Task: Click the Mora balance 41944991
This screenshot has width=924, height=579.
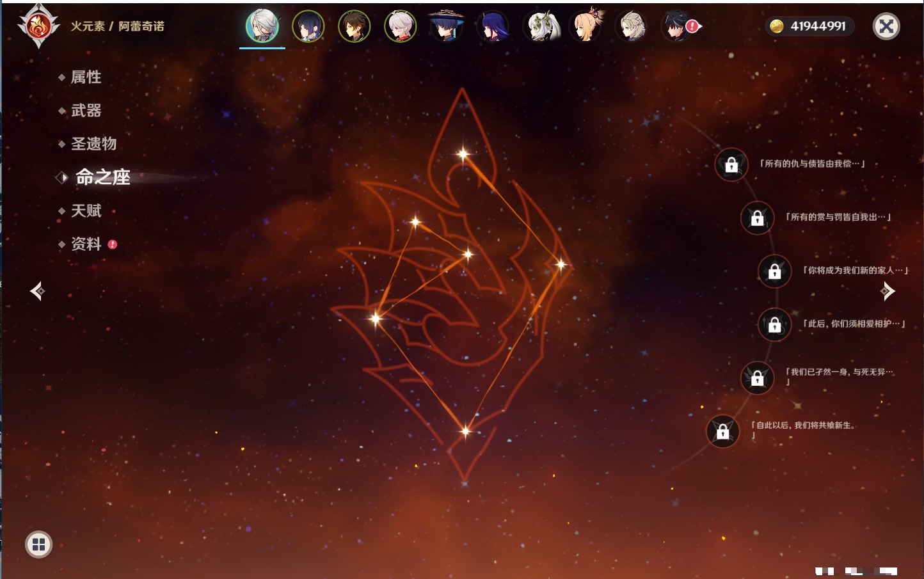Action: pyautogui.click(x=818, y=26)
